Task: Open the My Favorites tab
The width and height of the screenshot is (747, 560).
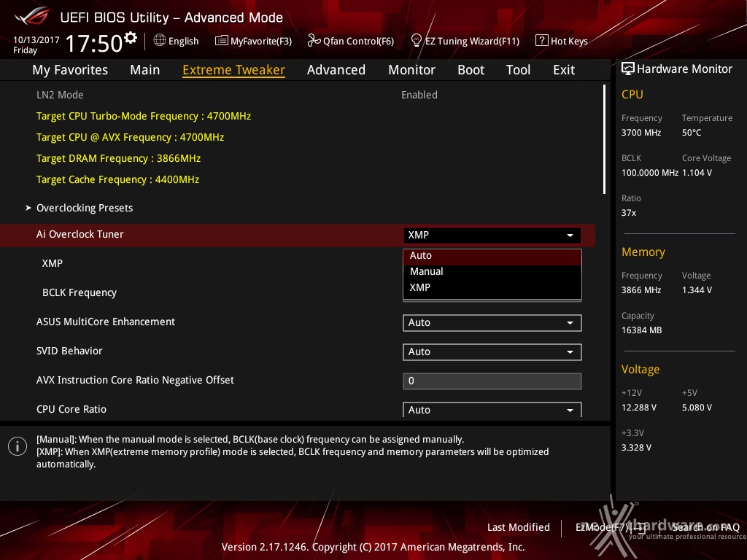Action: pos(70,70)
